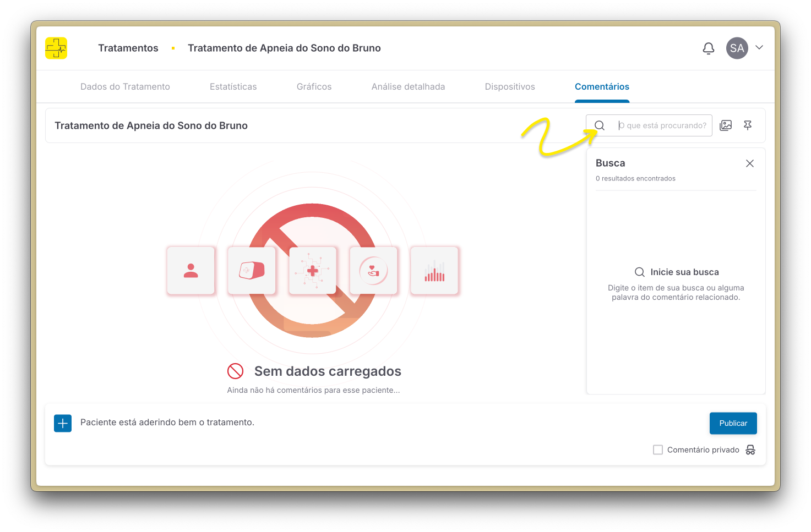811x532 pixels.
Task: Click the Publicar button
Action: [733, 423]
